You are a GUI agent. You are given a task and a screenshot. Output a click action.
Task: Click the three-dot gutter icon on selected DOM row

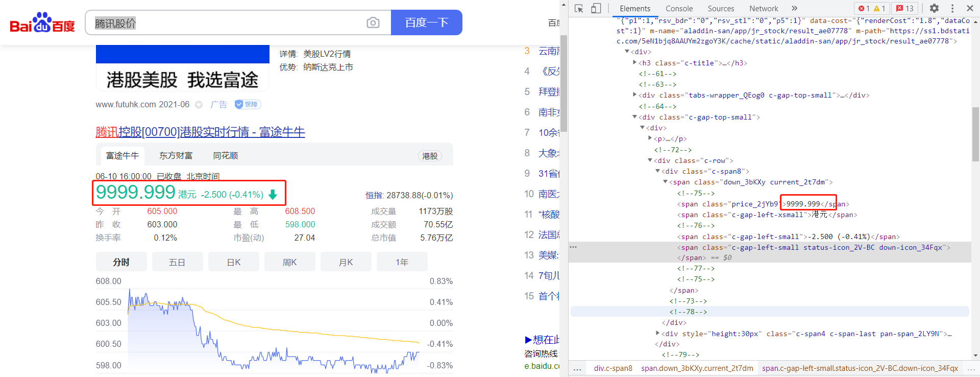click(573, 247)
